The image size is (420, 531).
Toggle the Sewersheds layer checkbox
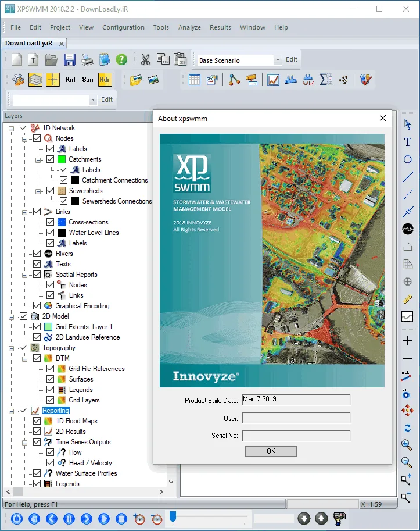click(50, 191)
